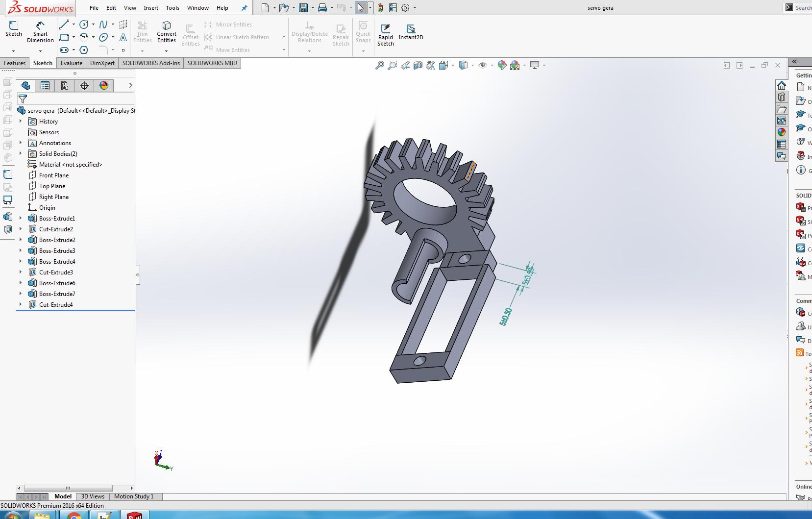Viewport: 812px width, 519px height.
Task: Toggle Instant2D mode
Action: point(411,32)
